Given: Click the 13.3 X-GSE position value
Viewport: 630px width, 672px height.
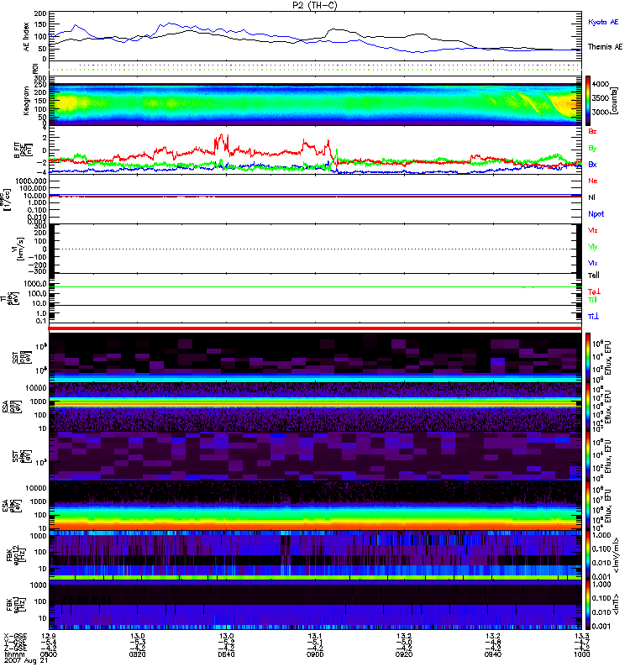Looking at the screenshot, I should (581, 636).
